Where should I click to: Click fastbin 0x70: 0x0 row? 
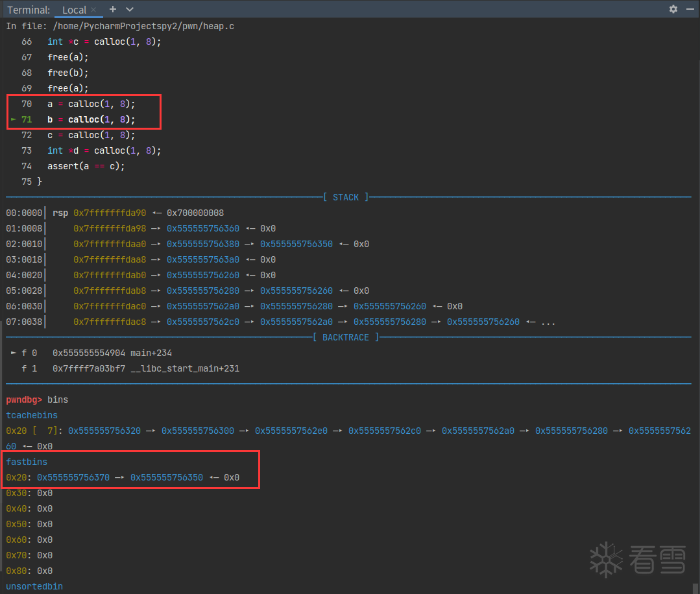pos(29,555)
